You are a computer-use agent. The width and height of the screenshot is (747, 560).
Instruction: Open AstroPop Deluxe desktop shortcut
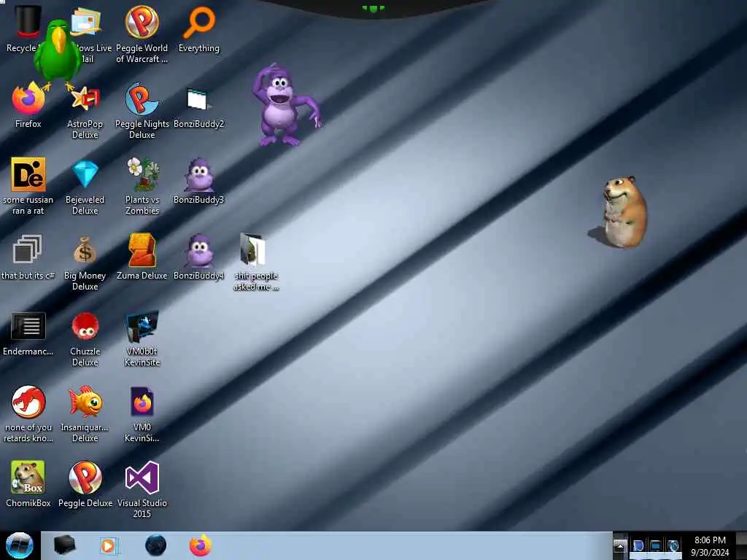(x=85, y=98)
